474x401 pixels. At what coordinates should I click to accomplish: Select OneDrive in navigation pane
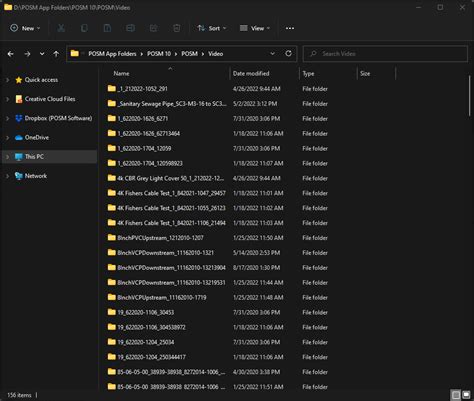coord(32,137)
